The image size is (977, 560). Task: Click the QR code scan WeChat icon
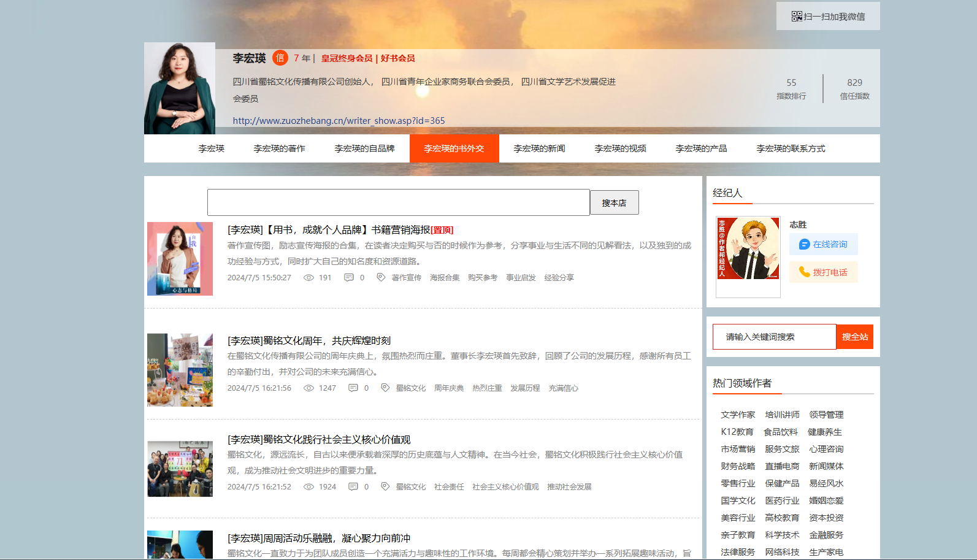click(796, 17)
